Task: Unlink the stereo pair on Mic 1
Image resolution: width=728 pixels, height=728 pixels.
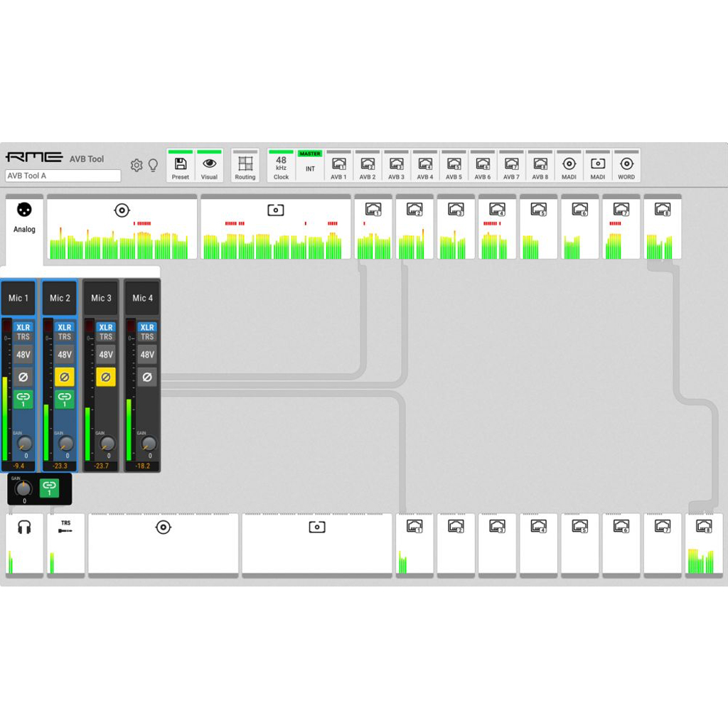Action: coord(22,399)
